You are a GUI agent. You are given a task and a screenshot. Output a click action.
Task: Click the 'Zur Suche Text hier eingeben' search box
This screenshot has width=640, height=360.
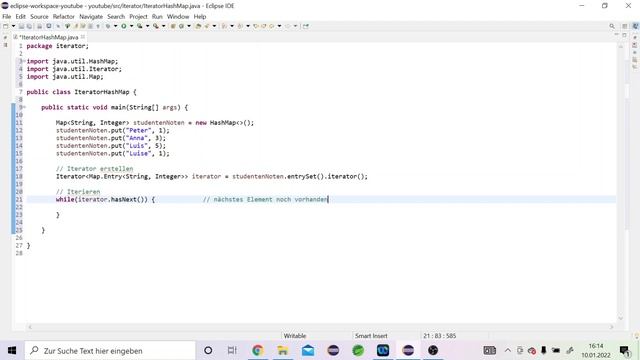[x=110, y=351]
